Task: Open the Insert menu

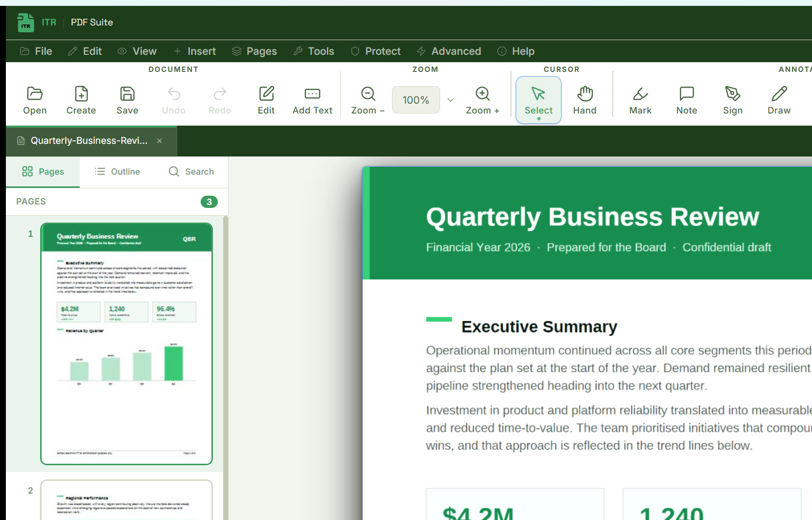Action: tap(194, 51)
